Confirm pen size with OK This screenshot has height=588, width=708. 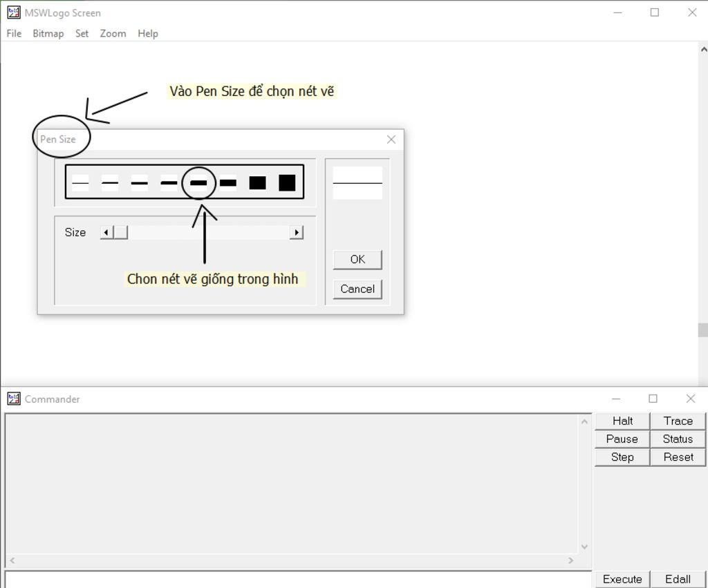click(357, 260)
